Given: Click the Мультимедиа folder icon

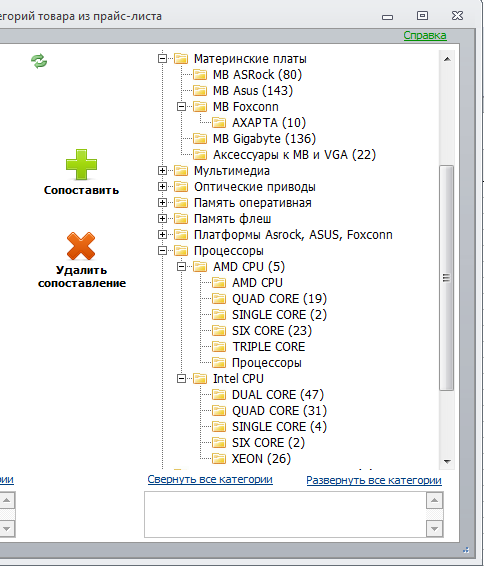Looking at the screenshot, I should tap(181, 171).
